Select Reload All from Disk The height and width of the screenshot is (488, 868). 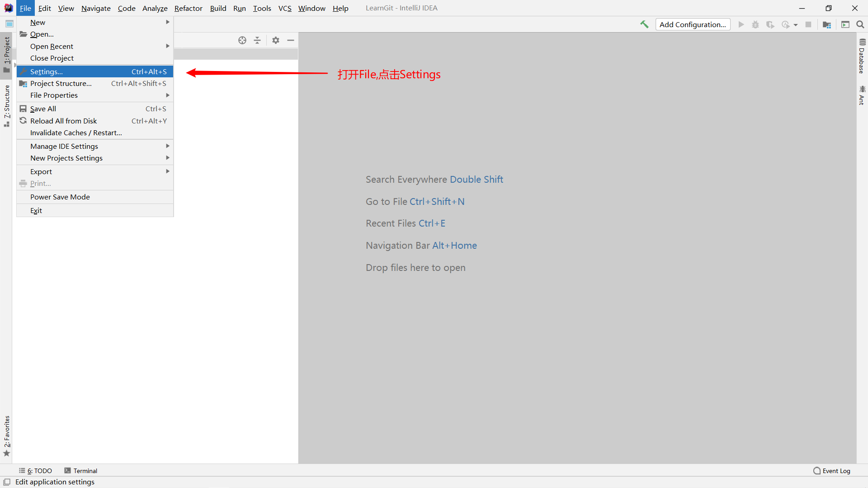tap(95, 121)
